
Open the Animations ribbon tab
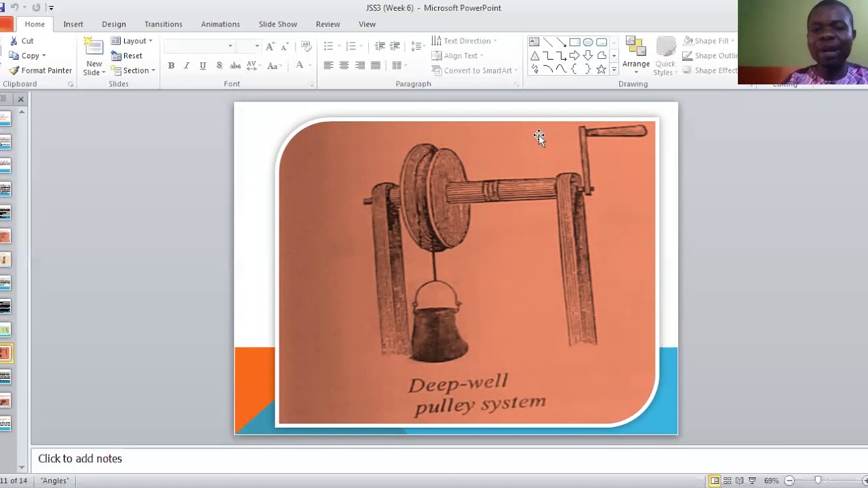220,24
